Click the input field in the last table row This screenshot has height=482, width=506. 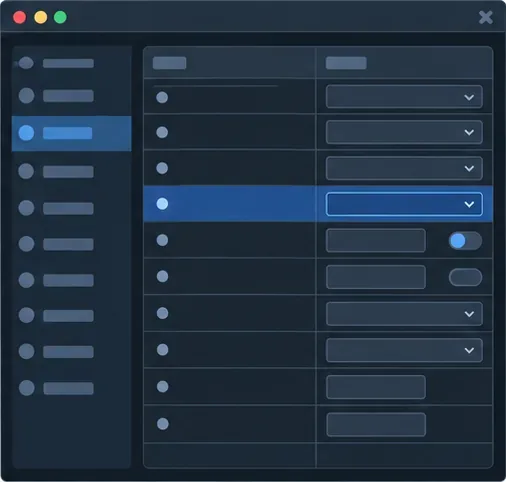[376, 424]
